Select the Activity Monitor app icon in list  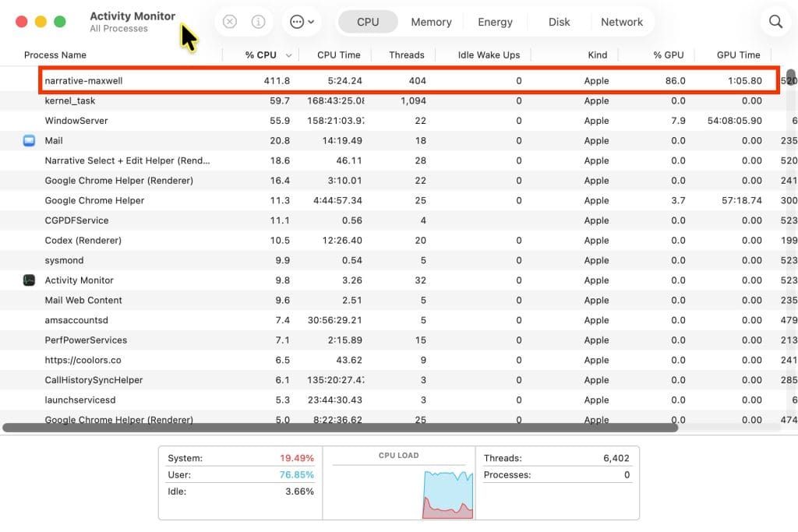click(x=29, y=280)
